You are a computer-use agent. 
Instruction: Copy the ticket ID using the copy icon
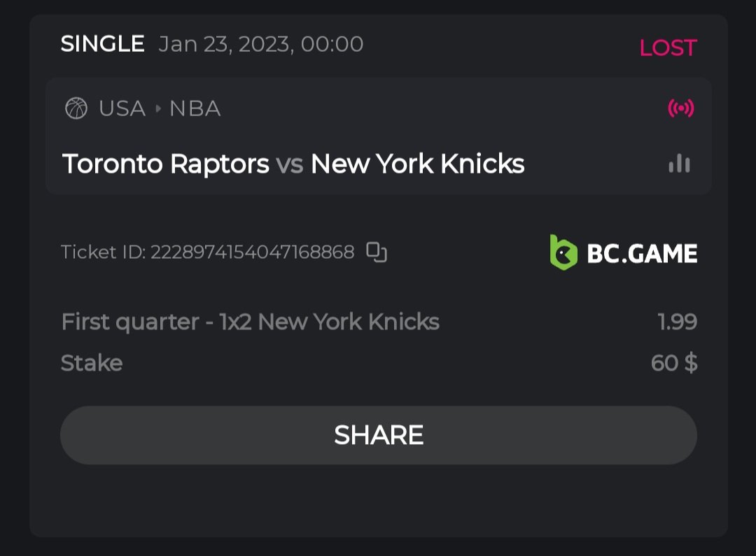[377, 252]
